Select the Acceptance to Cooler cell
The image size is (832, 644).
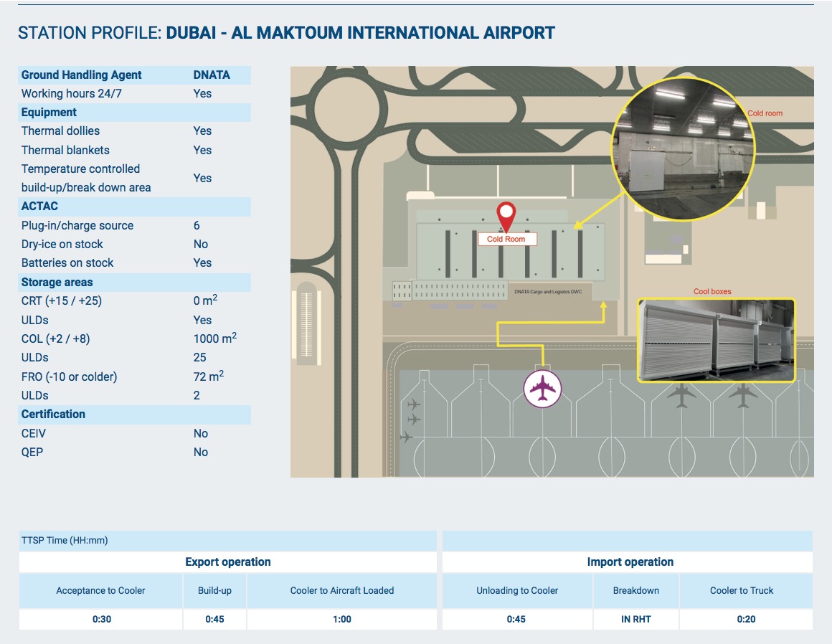101,591
